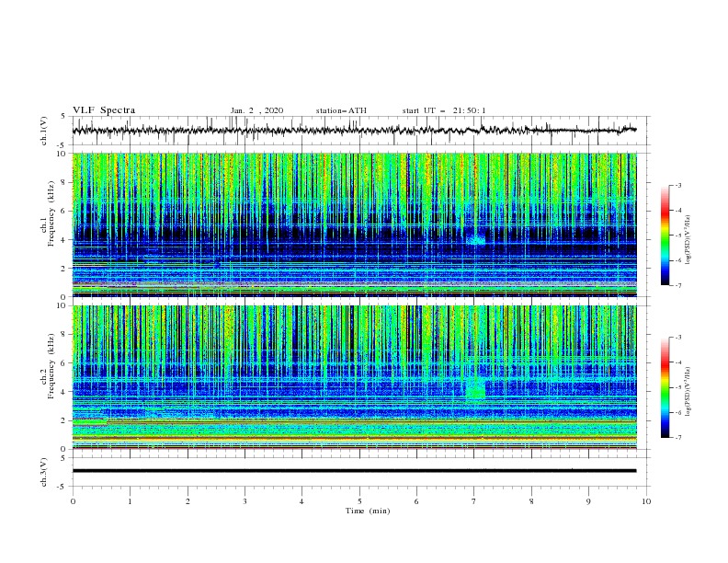728x563 pixels.
Task: Select the ch.2 spectrogram panel
Action: (x=354, y=377)
